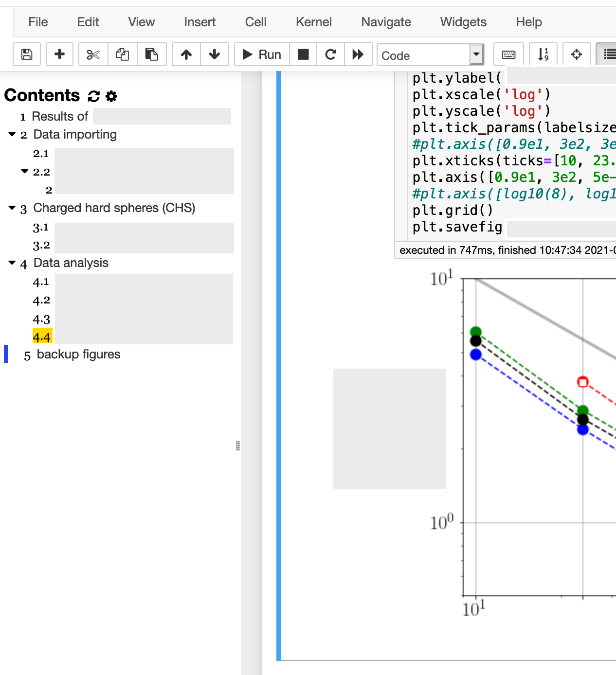The width and height of the screenshot is (616, 675).
Task: Move the selected cell up
Action: (x=185, y=54)
